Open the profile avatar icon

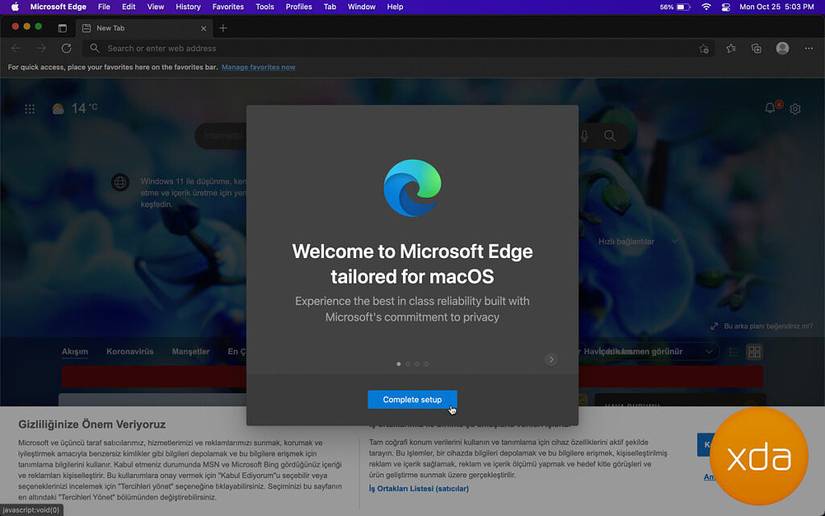click(782, 48)
